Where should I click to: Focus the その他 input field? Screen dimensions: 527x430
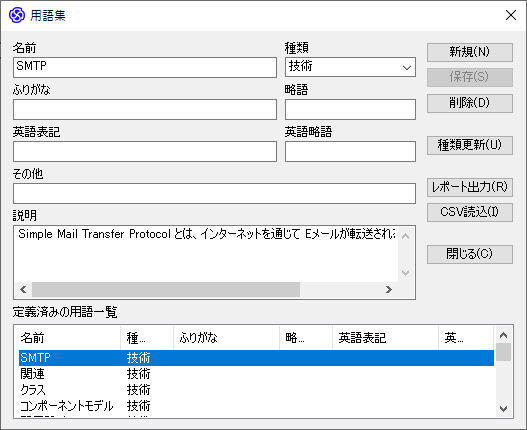point(214,193)
